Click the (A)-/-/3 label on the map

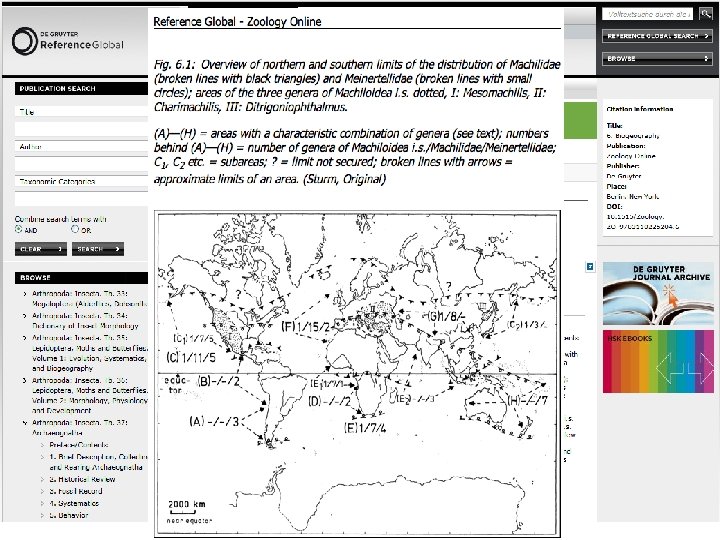coord(214,421)
